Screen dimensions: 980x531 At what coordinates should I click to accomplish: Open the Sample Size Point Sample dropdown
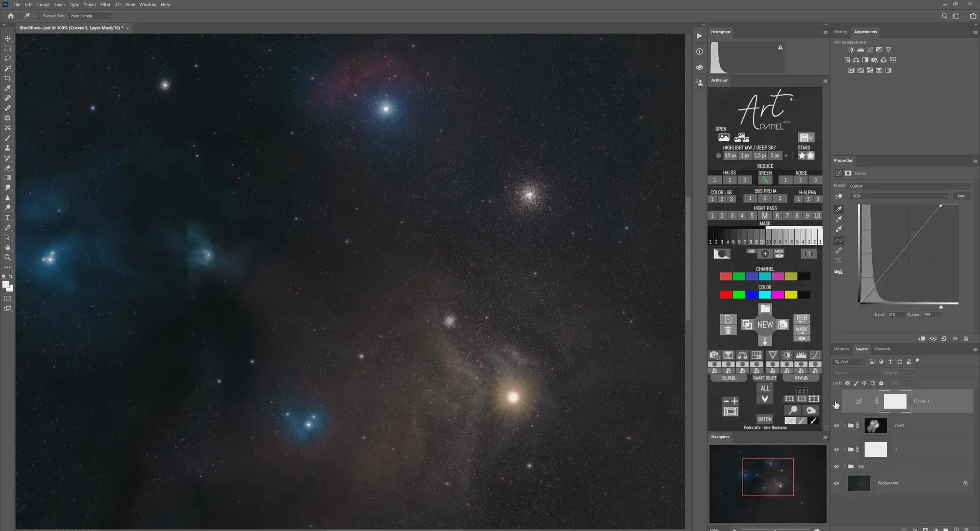point(90,16)
